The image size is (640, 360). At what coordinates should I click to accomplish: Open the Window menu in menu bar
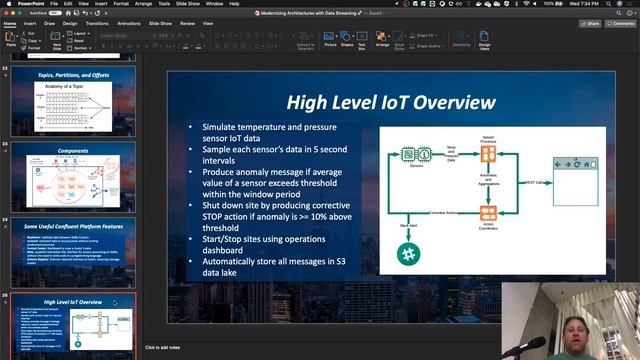point(214,4)
